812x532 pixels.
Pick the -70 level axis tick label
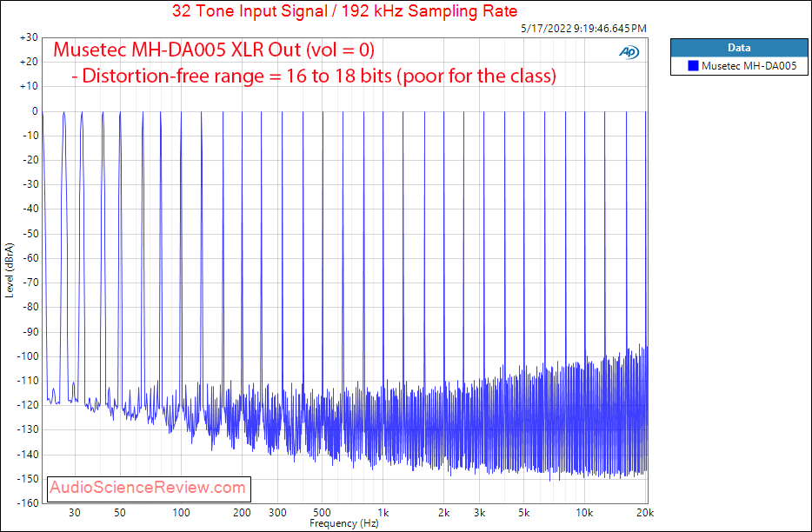30,283
